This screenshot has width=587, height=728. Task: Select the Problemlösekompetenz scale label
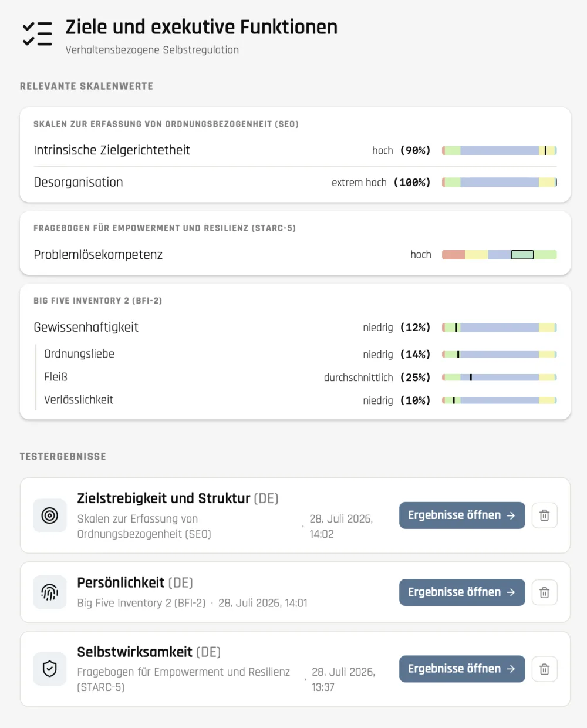98,255
